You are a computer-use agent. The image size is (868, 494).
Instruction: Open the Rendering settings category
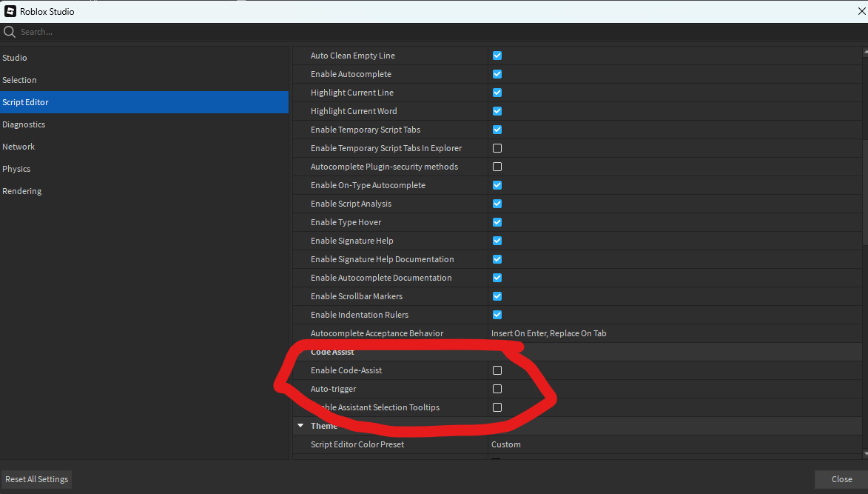point(144,190)
